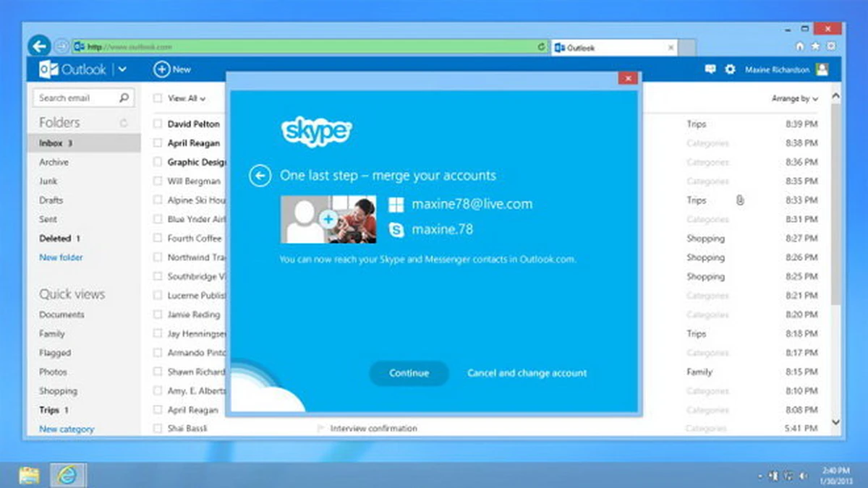The image size is (868, 488).
Task: Click the Skype logo in dialog
Action: [x=316, y=132]
